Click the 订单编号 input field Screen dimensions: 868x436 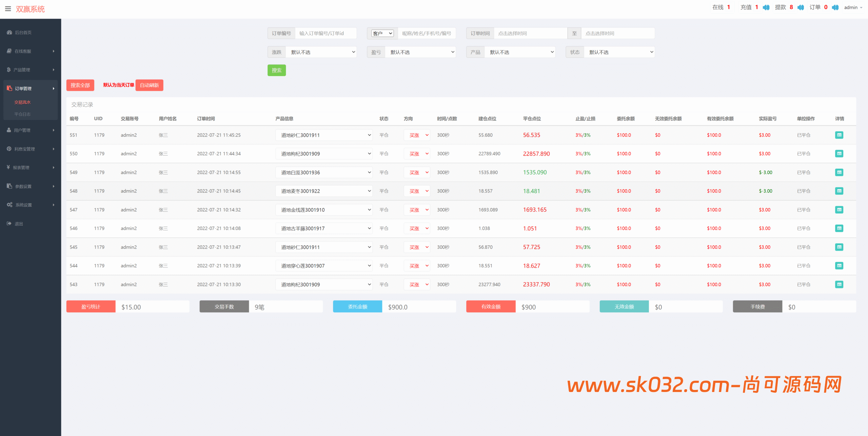pos(325,33)
